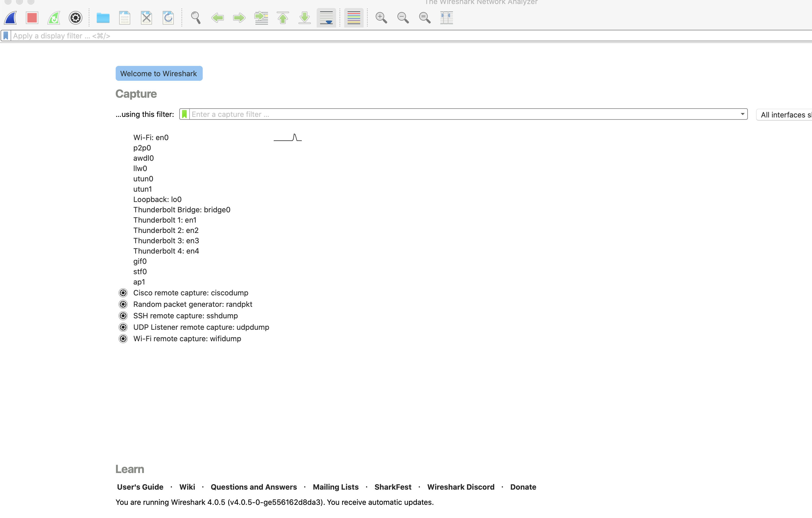Select the ap1 interface

coord(139,282)
